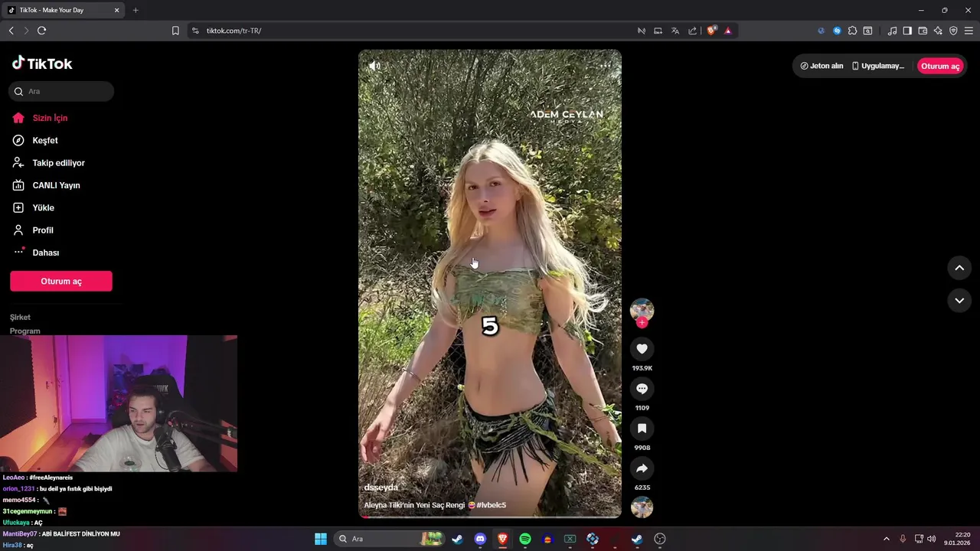Show hidden system tray icons

(887, 539)
